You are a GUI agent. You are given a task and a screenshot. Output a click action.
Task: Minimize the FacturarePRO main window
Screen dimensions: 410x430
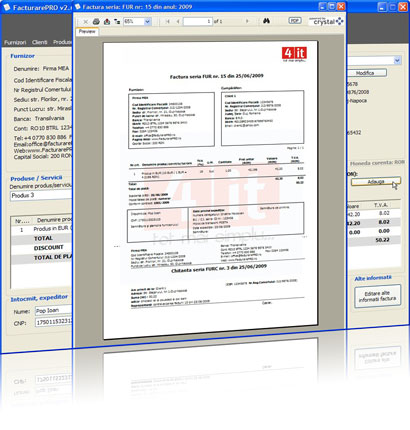tap(383, 7)
